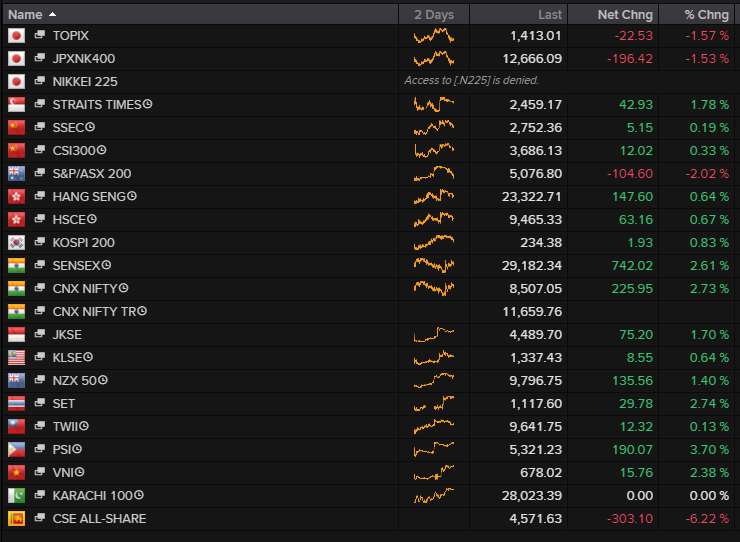Image resolution: width=740 pixels, height=542 pixels.
Task: Sort by the Name column header
Action: 201,15
